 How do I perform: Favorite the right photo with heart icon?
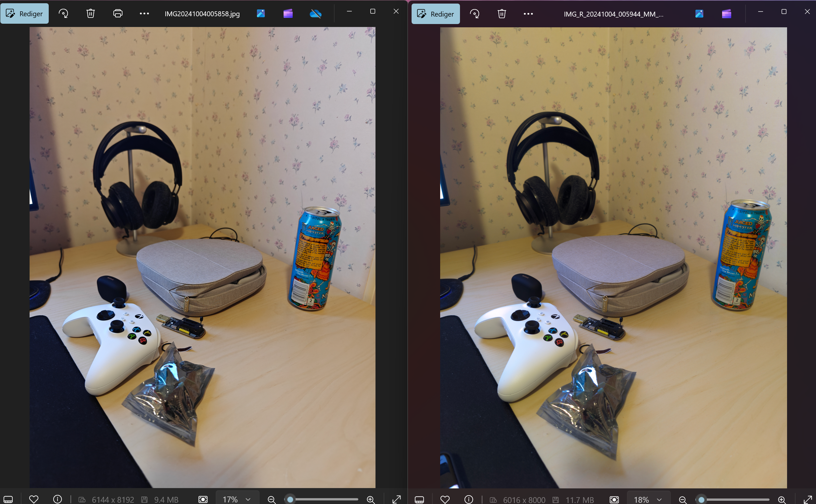[x=445, y=499]
